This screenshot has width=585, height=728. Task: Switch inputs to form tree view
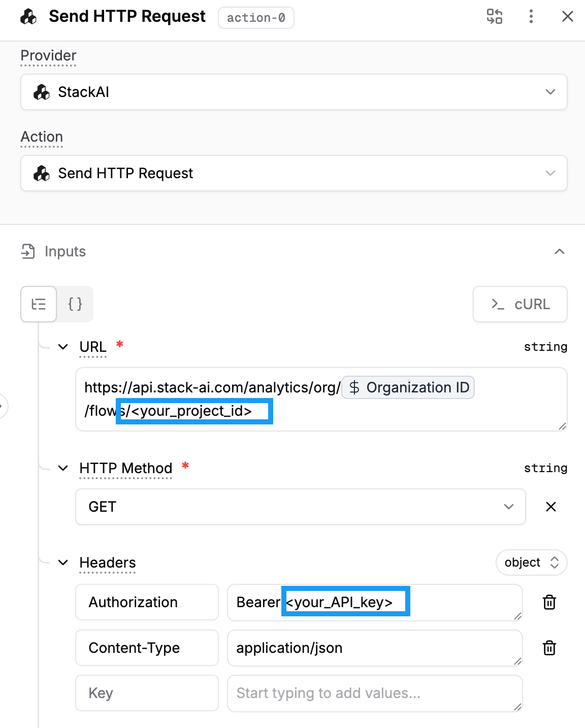(39, 304)
